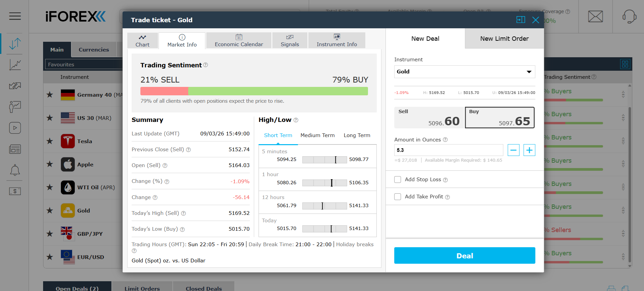Click the 5 minutes high/low range bar
The image size is (644, 291).
click(325, 160)
